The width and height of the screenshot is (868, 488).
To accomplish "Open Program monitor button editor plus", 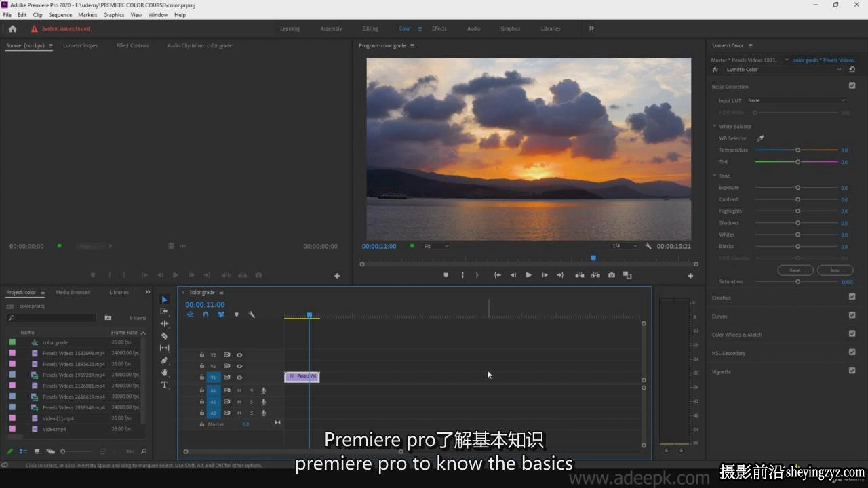I will point(690,276).
